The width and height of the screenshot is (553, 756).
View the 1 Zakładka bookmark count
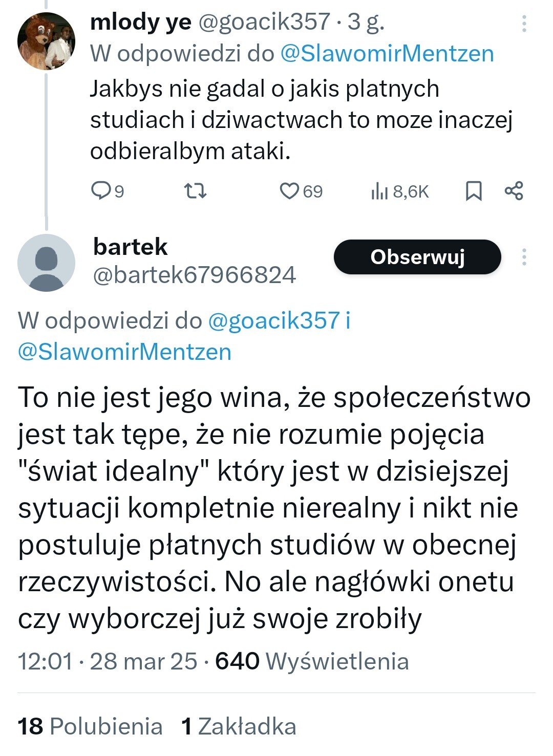coord(239,726)
